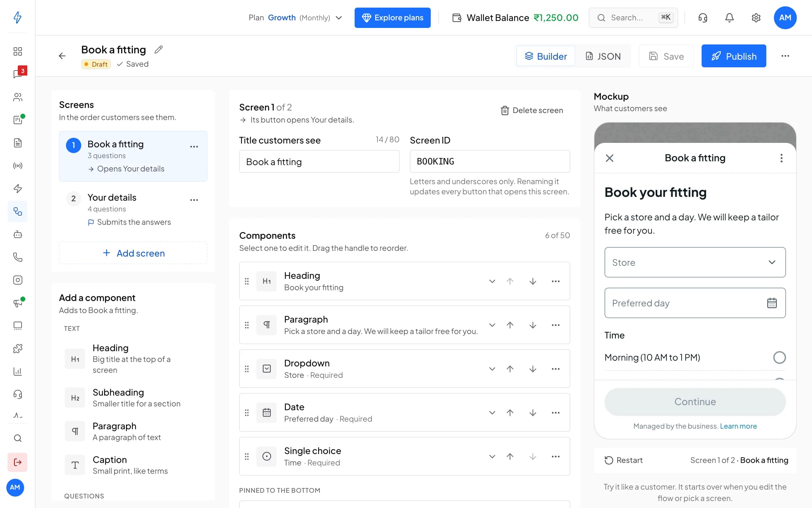
Task: Click the Title customers see input field
Action: (x=319, y=162)
